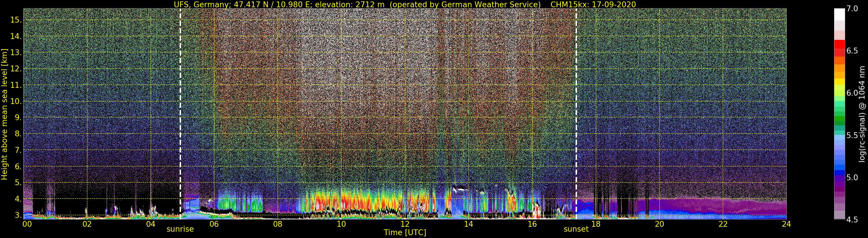
Task: Click the "06" tick on the time axis
Action: coord(214,224)
